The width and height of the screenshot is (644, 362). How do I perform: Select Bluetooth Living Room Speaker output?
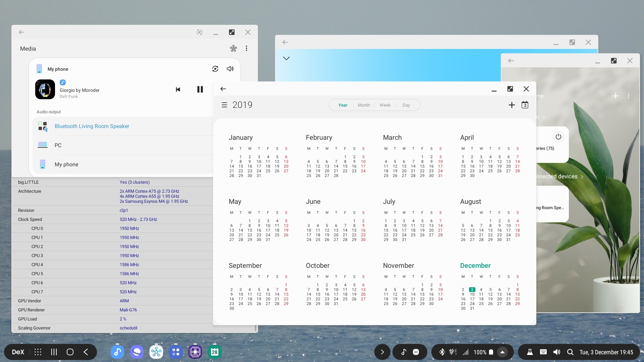pos(92,126)
